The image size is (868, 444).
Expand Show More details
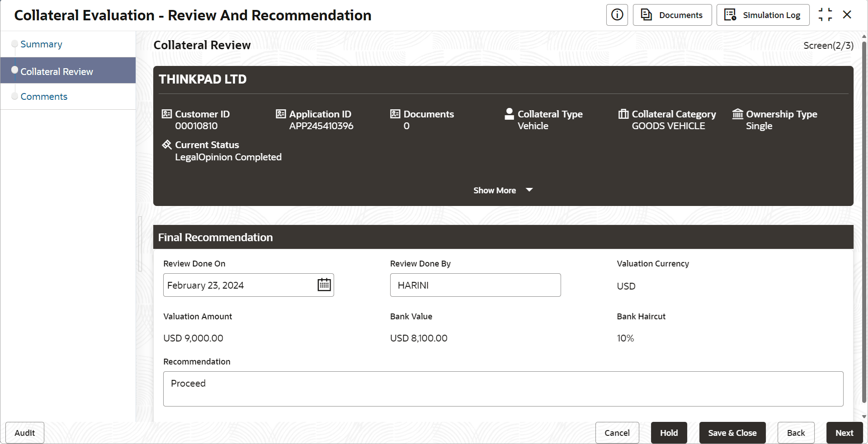coord(503,190)
